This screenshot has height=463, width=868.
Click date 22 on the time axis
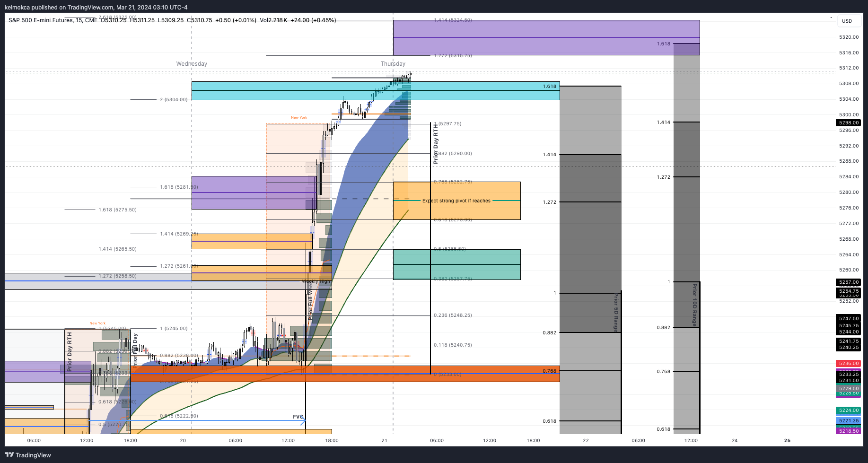pyautogui.click(x=586, y=441)
